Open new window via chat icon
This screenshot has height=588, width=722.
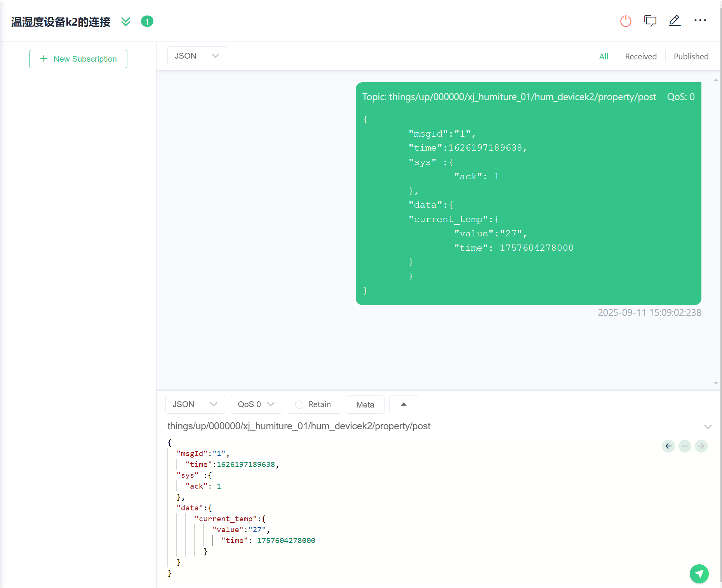(650, 21)
